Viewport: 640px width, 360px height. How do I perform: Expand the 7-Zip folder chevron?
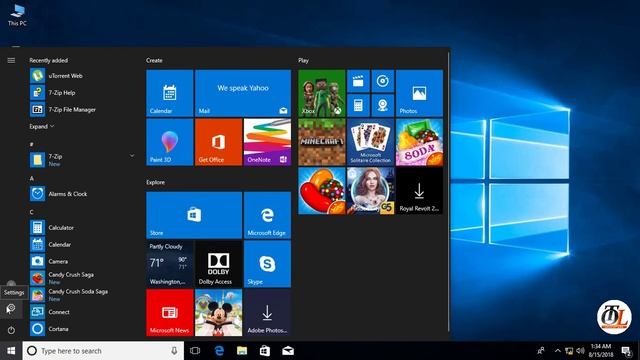click(x=131, y=156)
